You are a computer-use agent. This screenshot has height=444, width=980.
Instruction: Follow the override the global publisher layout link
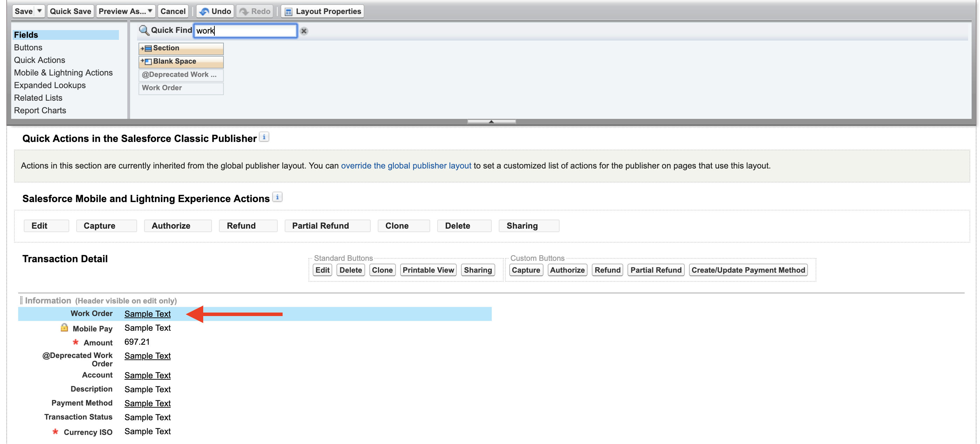(406, 166)
